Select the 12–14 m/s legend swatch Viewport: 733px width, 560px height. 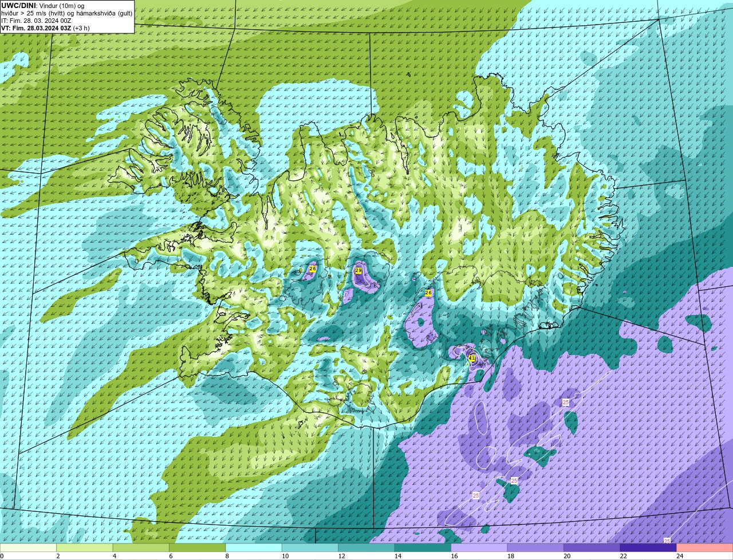[366, 548]
